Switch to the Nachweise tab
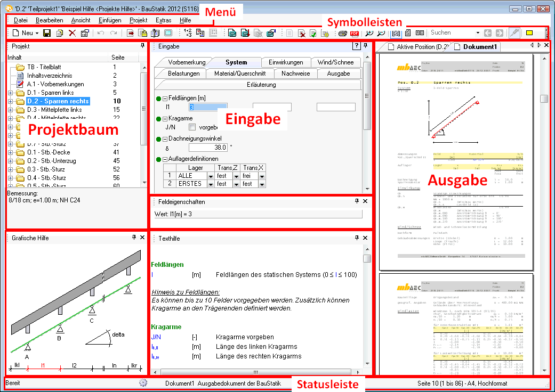The width and height of the screenshot is (555, 392). click(295, 73)
